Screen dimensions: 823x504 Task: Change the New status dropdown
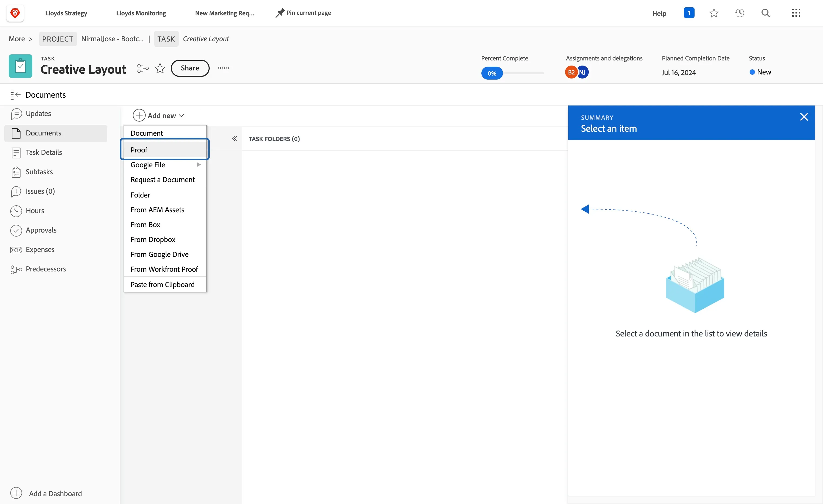pos(760,72)
